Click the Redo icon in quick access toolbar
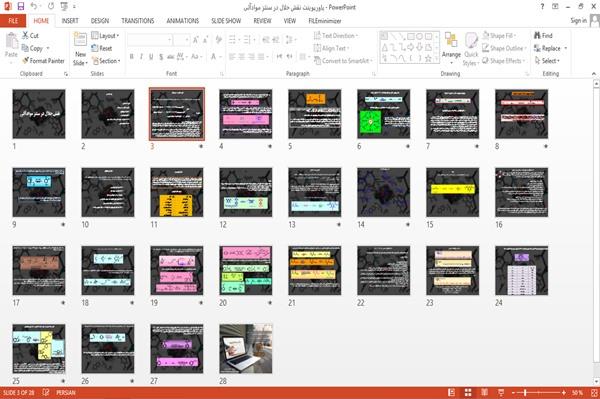The image size is (600, 399). (51, 6)
